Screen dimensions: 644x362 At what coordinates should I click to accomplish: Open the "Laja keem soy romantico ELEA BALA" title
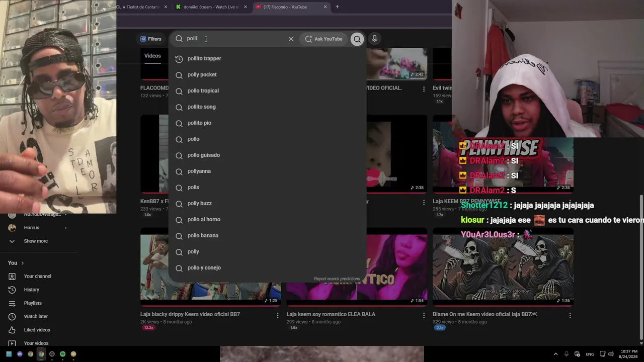(331, 314)
